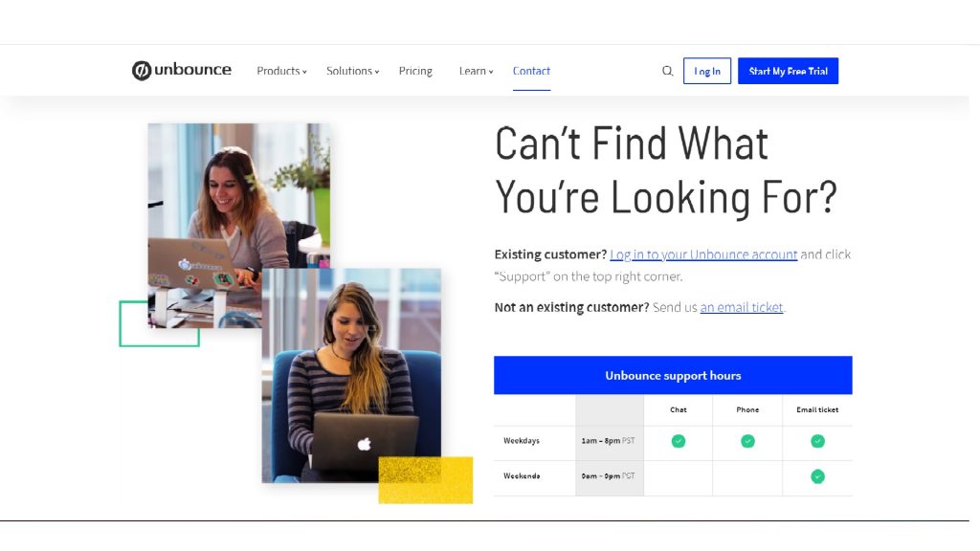Image resolution: width=980 pixels, height=551 pixels.
Task: Expand the Products dropdown menu
Action: 281,71
